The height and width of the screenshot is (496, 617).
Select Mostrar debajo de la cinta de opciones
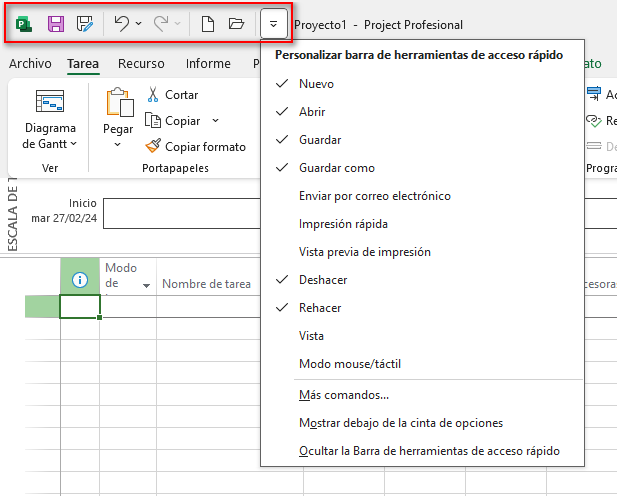[400, 423]
